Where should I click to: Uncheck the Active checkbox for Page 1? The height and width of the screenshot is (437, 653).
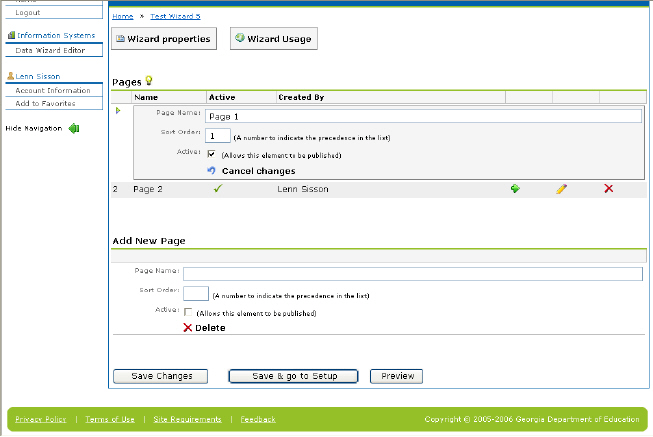click(x=211, y=155)
